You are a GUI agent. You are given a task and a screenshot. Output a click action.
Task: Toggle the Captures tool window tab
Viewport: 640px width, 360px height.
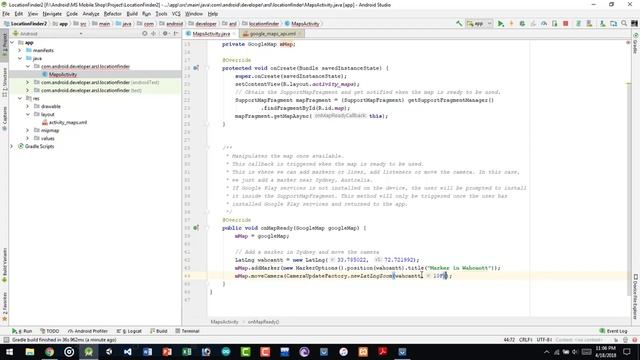click(4, 118)
